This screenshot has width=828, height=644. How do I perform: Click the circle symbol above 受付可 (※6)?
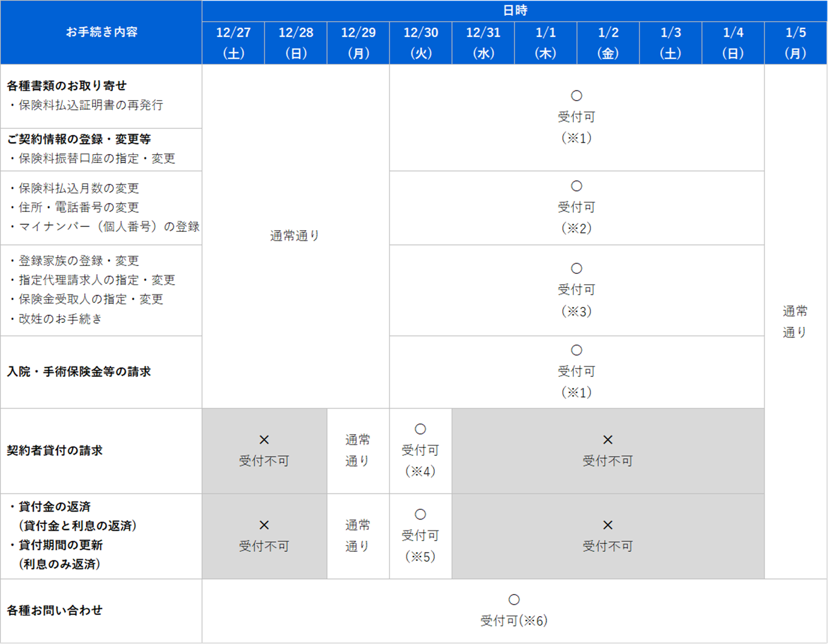pyautogui.click(x=514, y=600)
